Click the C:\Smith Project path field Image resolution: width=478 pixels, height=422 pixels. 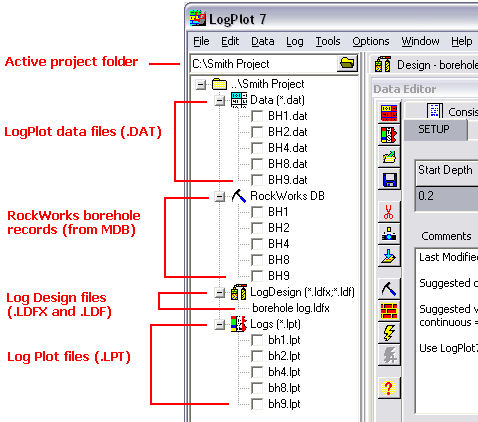(x=263, y=63)
